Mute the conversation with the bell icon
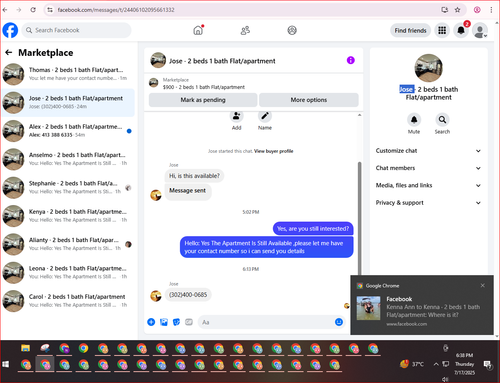 tap(414, 119)
